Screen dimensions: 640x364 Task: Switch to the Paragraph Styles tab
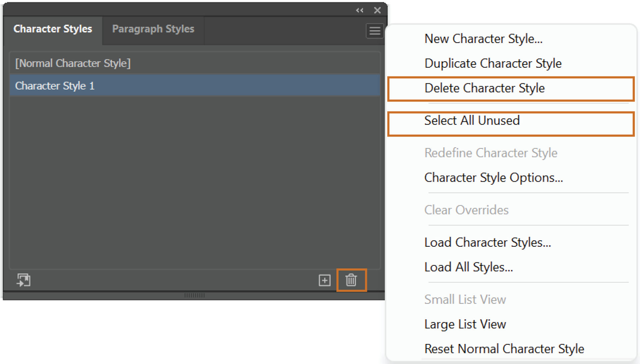pos(153,29)
